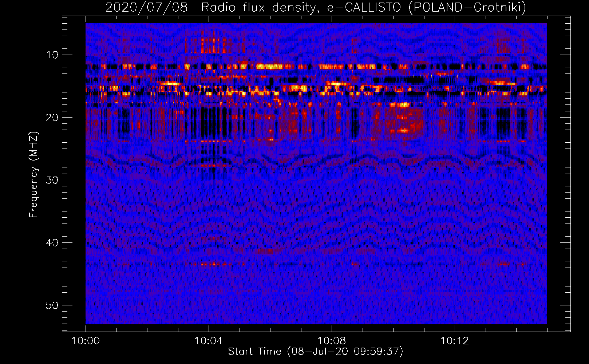Click the 50 MHz frequency tick label

[52, 305]
